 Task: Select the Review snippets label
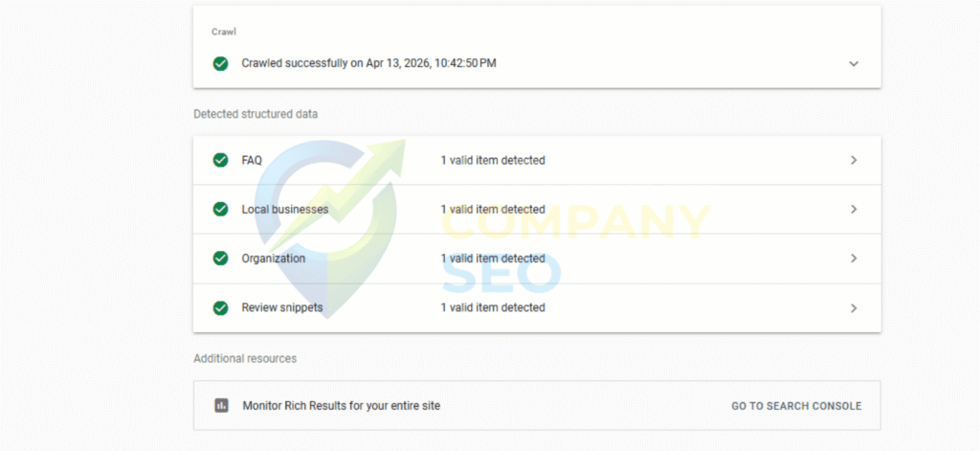282,307
